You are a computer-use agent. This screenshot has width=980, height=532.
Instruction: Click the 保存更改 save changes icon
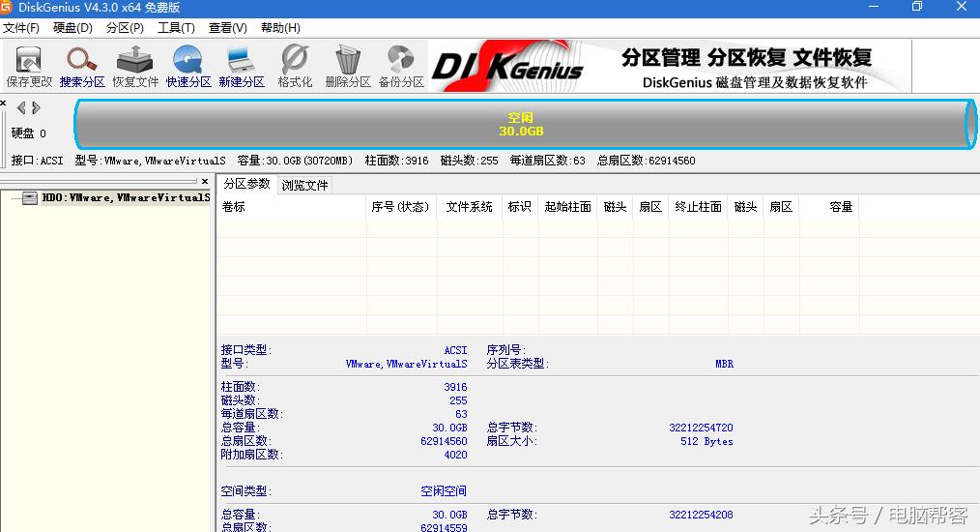click(29, 67)
